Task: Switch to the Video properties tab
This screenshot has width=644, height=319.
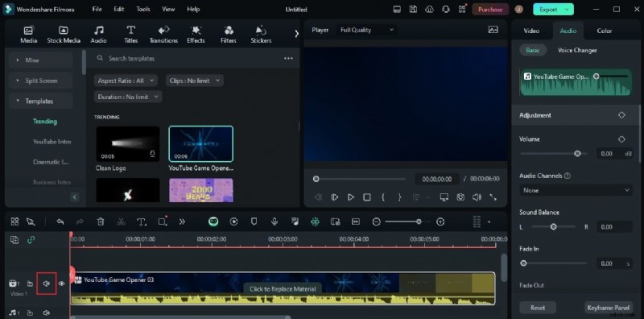Action: (x=531, y=31)
